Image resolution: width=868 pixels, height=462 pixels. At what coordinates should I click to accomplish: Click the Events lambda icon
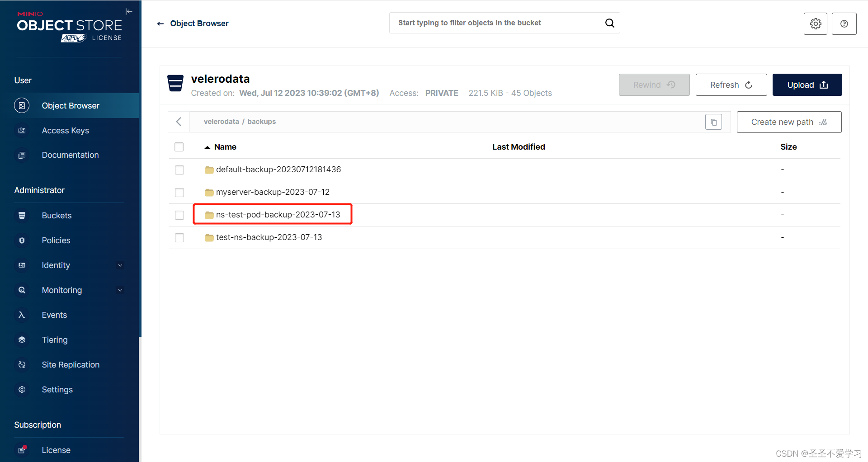point(22,315)
